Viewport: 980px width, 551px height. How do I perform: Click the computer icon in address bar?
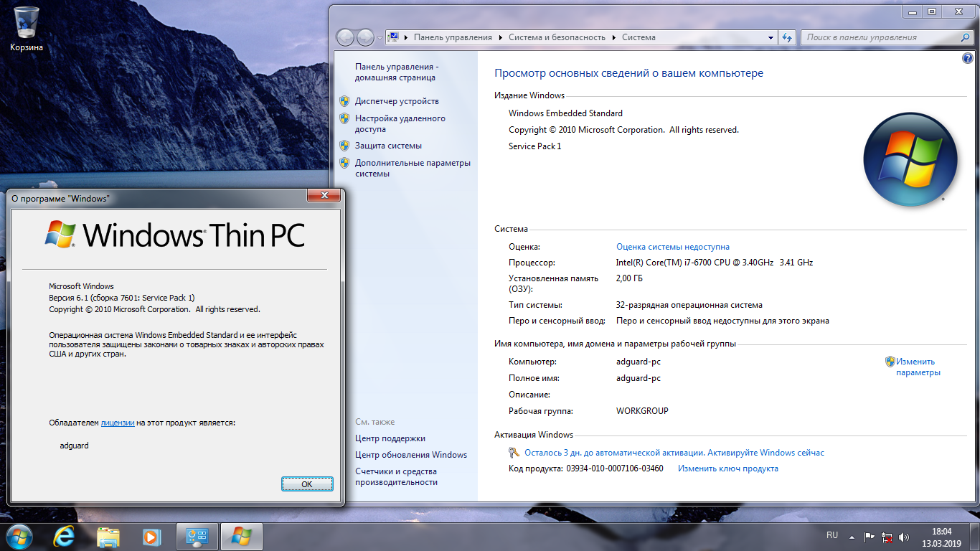click(395, 37)
